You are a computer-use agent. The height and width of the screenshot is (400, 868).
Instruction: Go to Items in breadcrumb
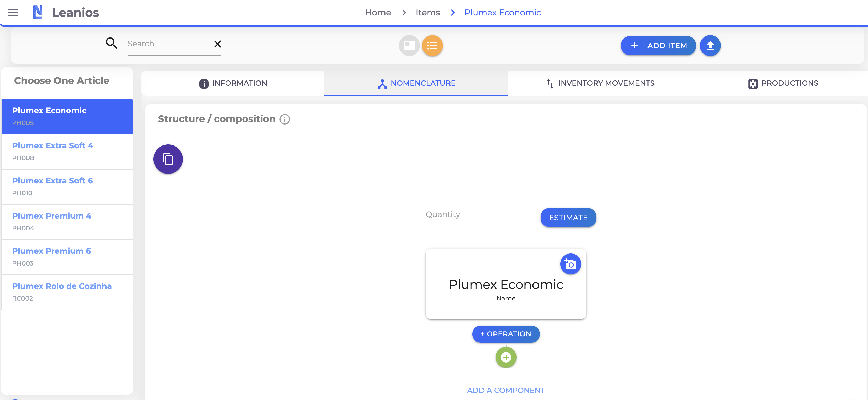pos(427,13)
